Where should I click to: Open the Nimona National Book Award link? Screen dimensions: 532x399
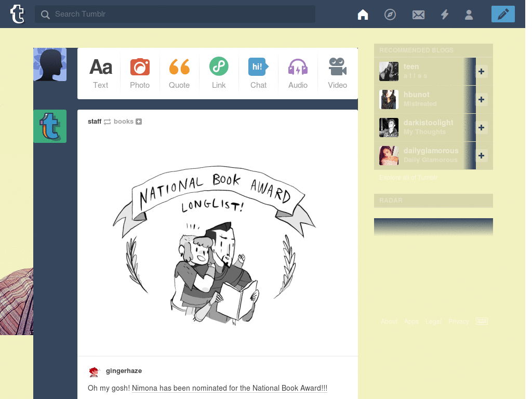coord(229,388)
